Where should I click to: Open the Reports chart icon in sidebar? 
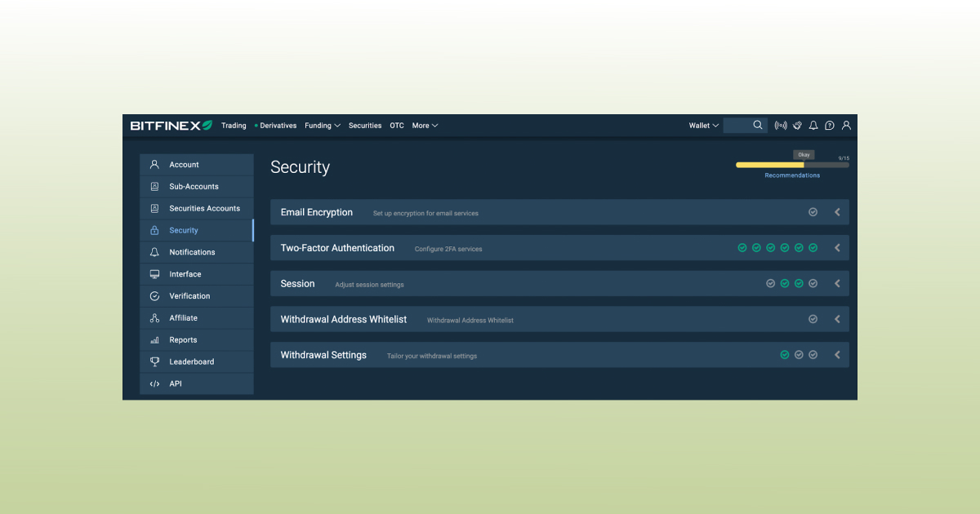(x=154, y=339)
